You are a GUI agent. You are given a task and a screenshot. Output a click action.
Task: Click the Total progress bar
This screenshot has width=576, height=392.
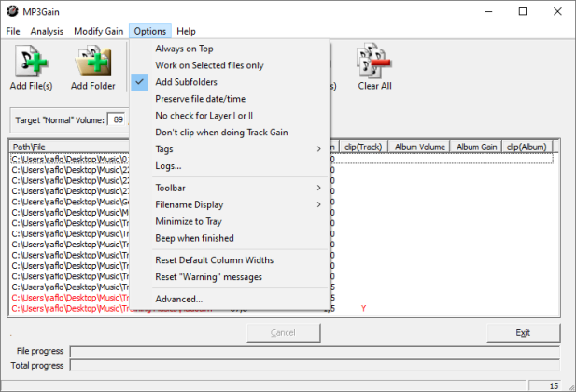click(315, 366)
